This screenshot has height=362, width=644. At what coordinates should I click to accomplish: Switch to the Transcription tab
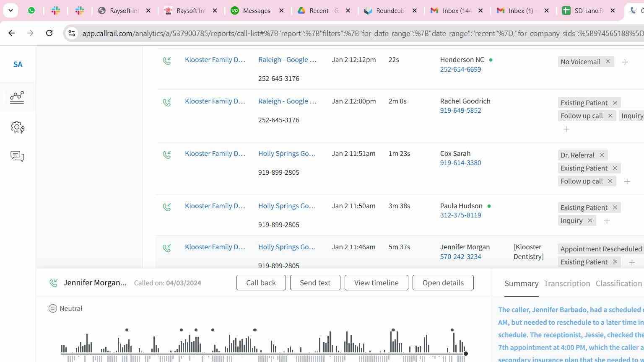(x=567, y=284)
